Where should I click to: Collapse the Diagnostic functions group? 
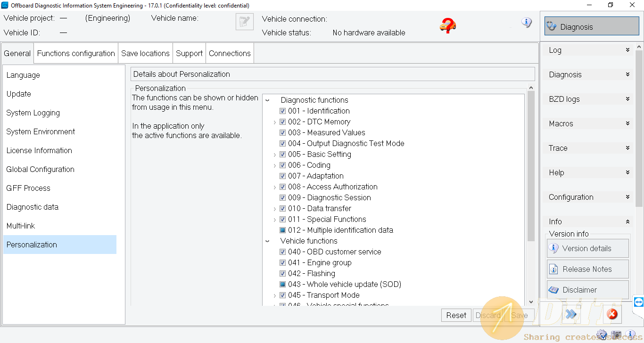click(267, 100)
